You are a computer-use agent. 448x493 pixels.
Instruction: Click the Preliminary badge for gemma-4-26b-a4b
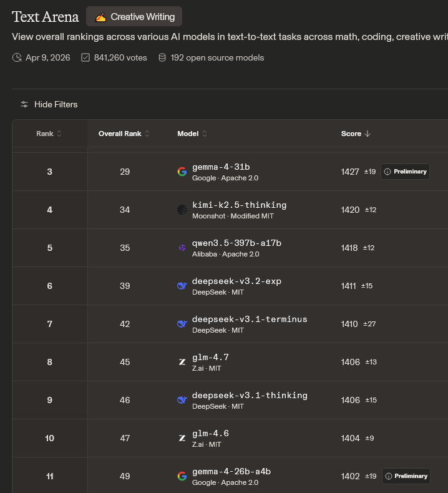point(406,476)
